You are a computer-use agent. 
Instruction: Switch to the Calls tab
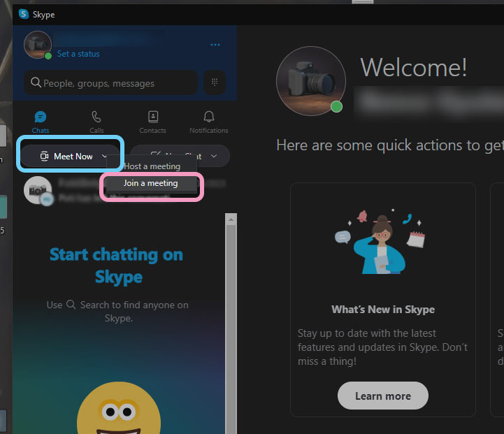pyautogui.click(x=96, y=122)
